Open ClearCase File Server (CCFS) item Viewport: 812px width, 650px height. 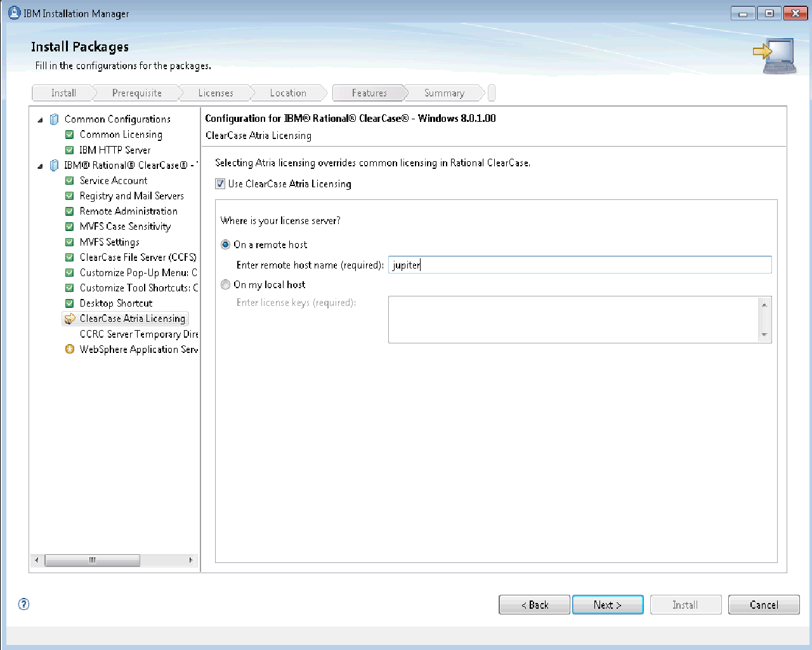tap(138, 257)
